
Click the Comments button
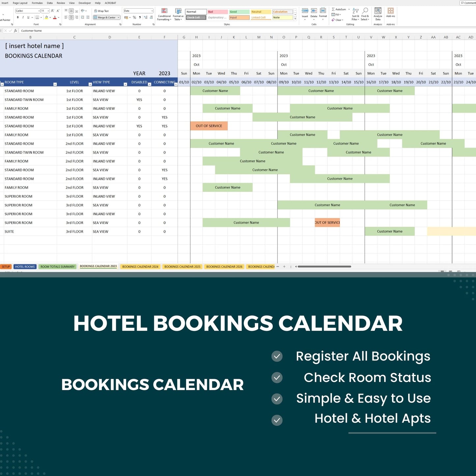click(468, 3)
